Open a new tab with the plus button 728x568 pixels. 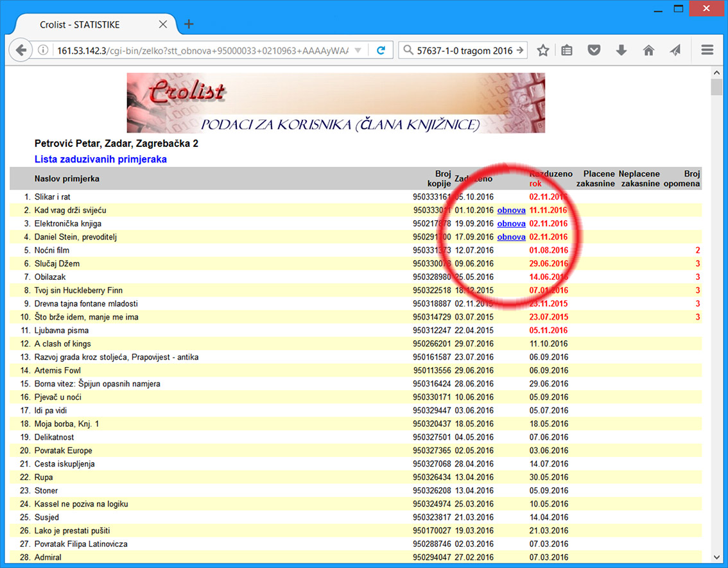coord(189,24)
